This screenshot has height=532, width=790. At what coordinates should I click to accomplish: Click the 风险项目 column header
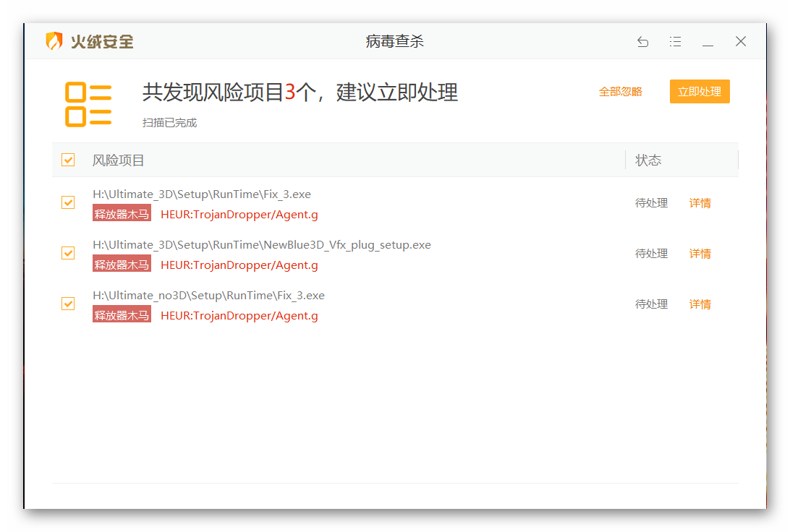click(119, 160)
